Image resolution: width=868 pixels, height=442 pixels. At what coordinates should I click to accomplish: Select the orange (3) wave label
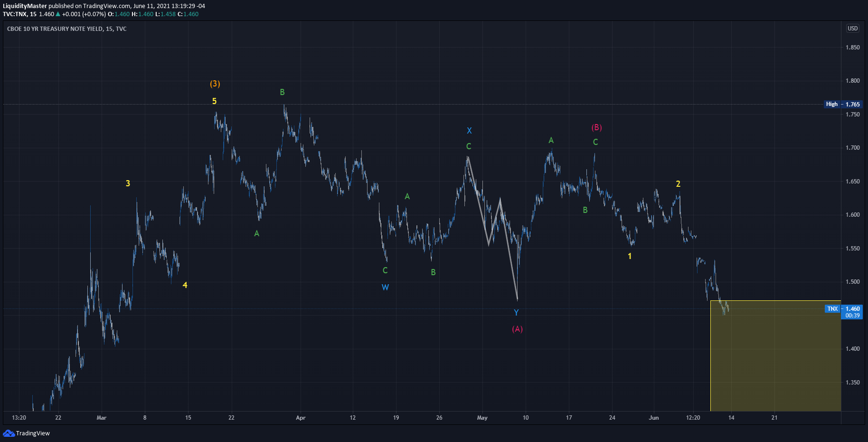tap(215, 84)
